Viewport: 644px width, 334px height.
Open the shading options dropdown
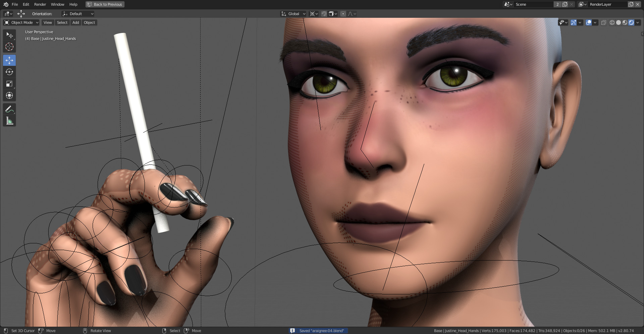638,22
